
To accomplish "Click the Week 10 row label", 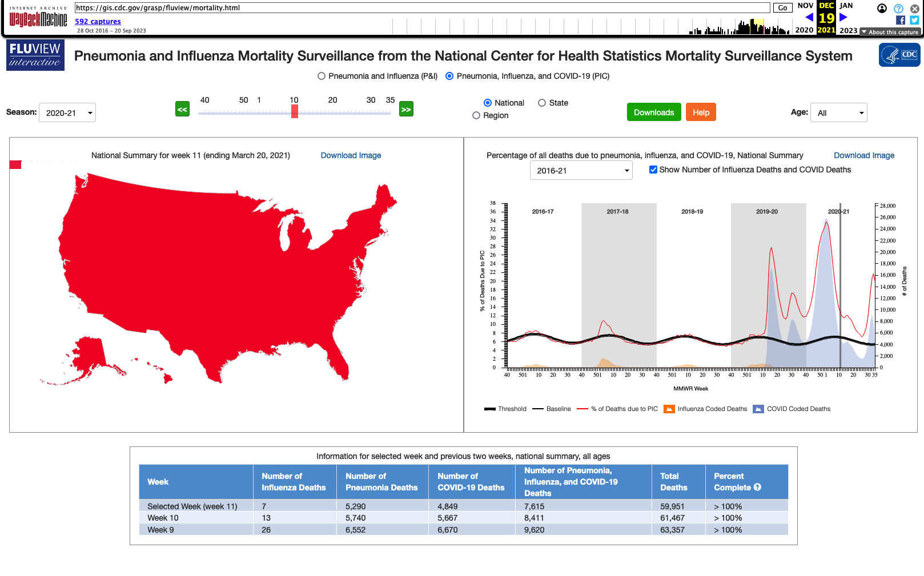I will [x=163, y=518].
